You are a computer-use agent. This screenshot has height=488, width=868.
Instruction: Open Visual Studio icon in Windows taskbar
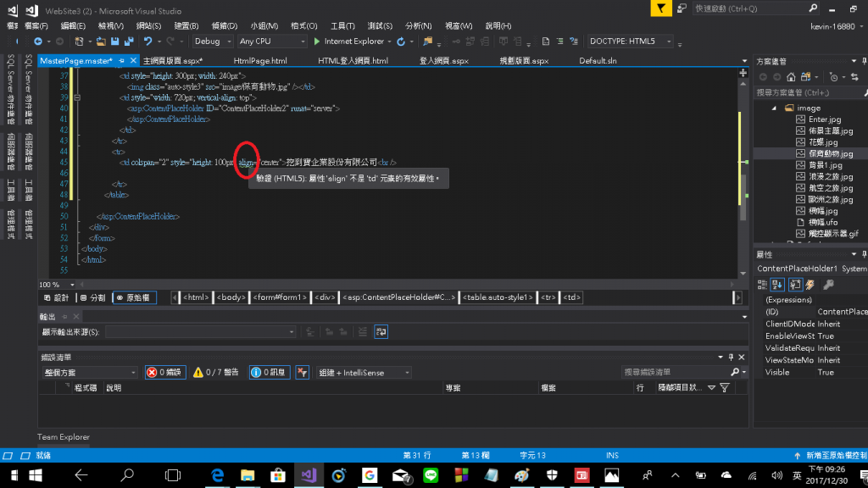(x=309, y=475)
